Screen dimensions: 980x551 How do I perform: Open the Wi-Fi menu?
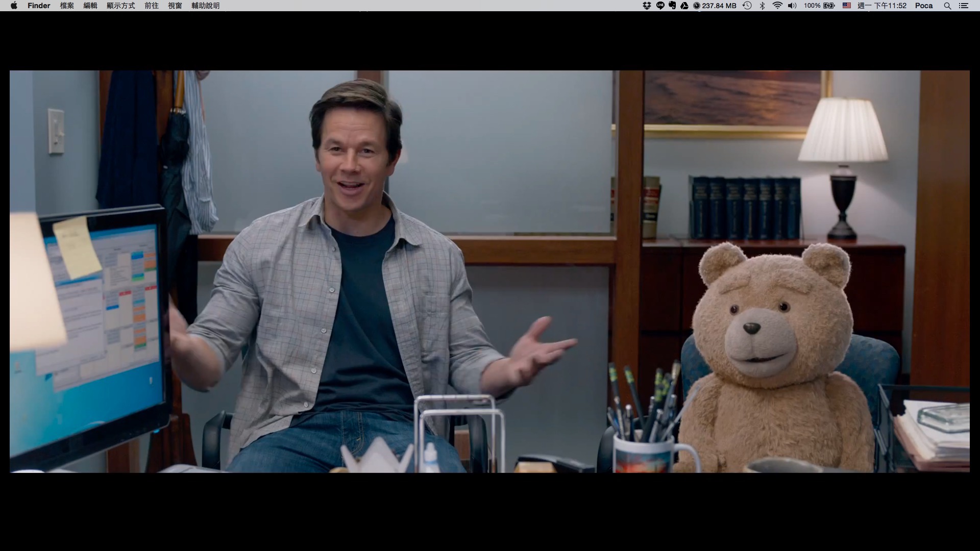(777, 6)
